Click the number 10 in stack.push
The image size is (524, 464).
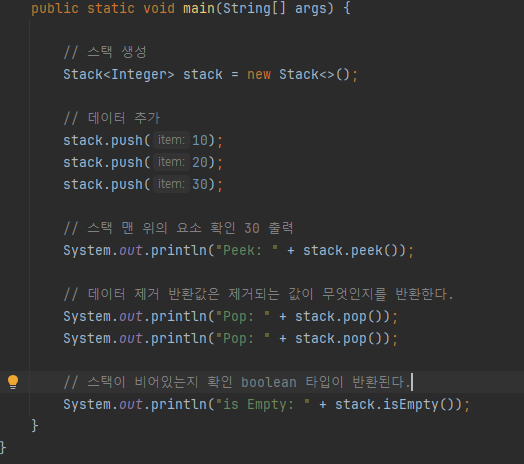pyautogui.click(x=200, y=140)
